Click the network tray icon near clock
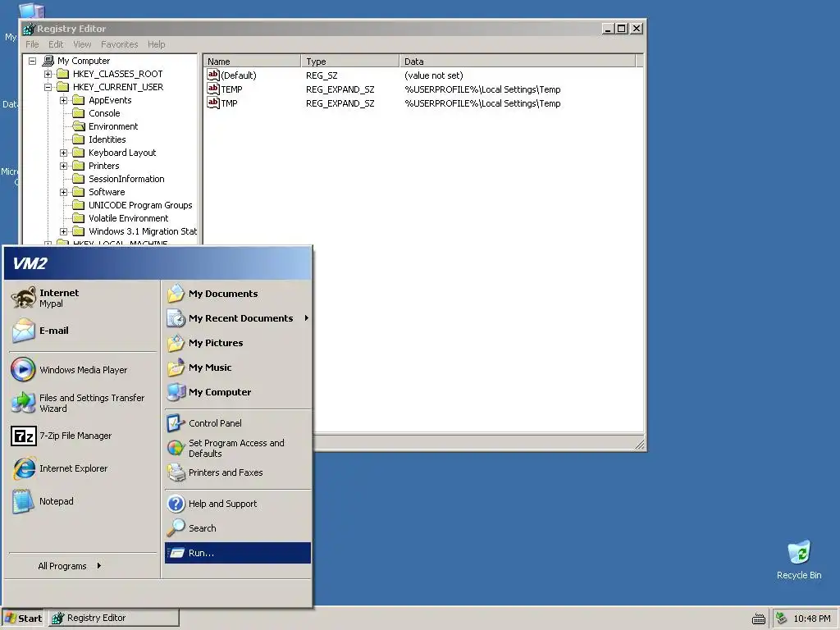Image resolution: width=840 pixels, height=630 pixels. tap(781, 619)
